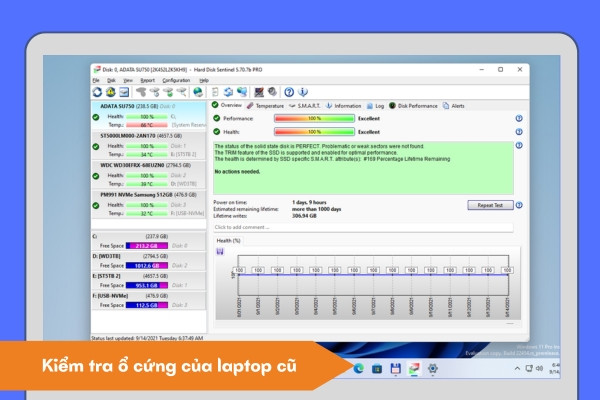Click the '1 days, 9 hours' power on value

click(x=309, y=202)
